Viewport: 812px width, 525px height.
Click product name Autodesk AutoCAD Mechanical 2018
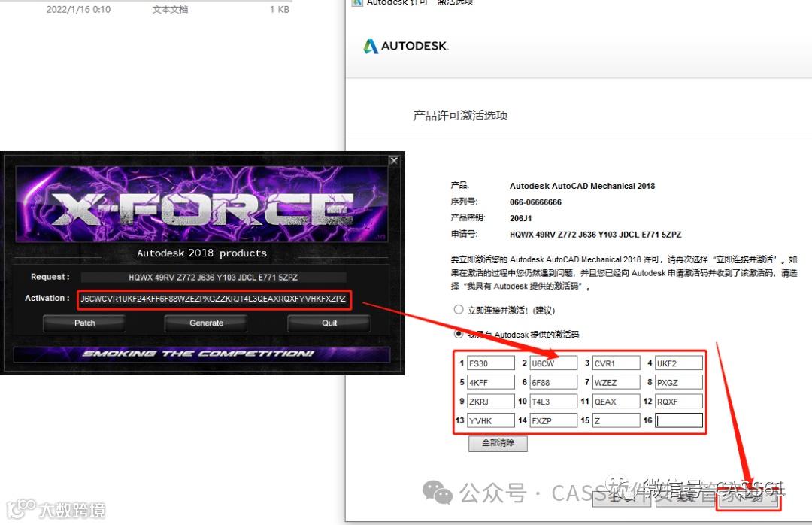point(582,186)
